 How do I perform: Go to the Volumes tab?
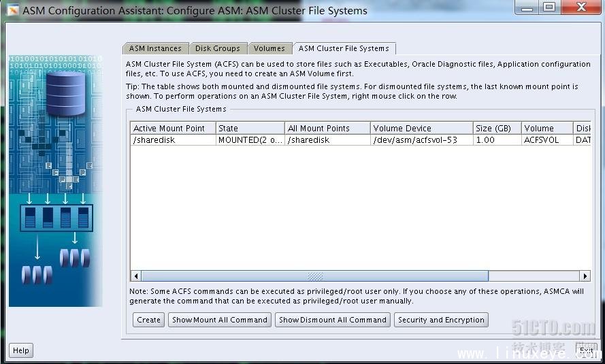(269, 48)
